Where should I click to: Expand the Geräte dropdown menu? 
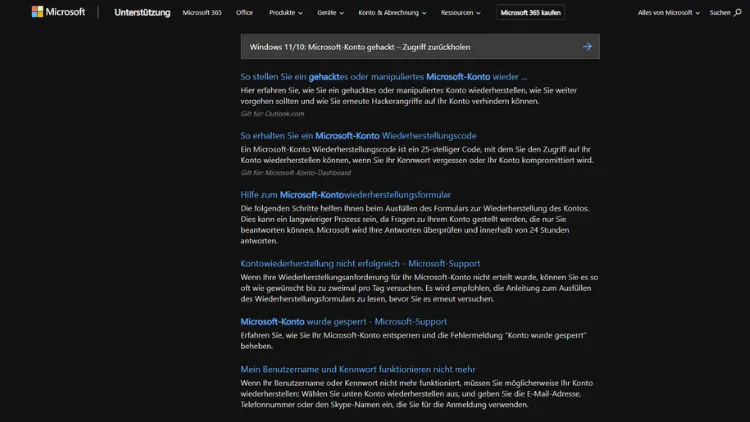[x=331, y=12]
